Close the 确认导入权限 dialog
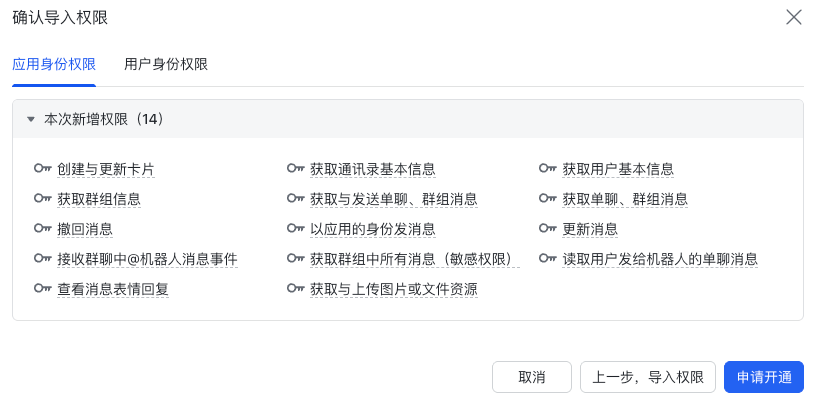The width and height of the screenshot is (825, 409). pyautogui.click(x=794, y=17)
